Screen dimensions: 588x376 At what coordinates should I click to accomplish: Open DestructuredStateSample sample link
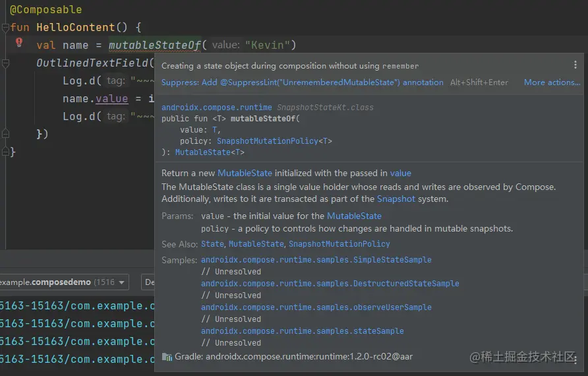(x=330, y=283)
